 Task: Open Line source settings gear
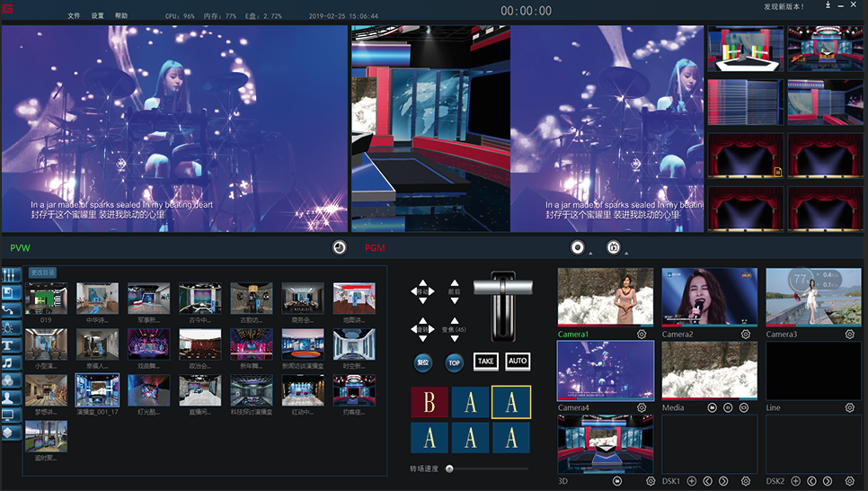point(850,407)
